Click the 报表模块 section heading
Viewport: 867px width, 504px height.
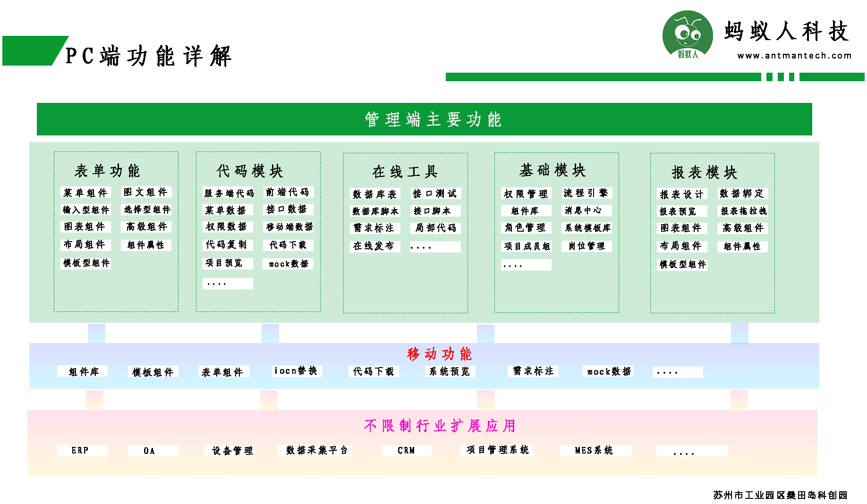tap(705, 172)
